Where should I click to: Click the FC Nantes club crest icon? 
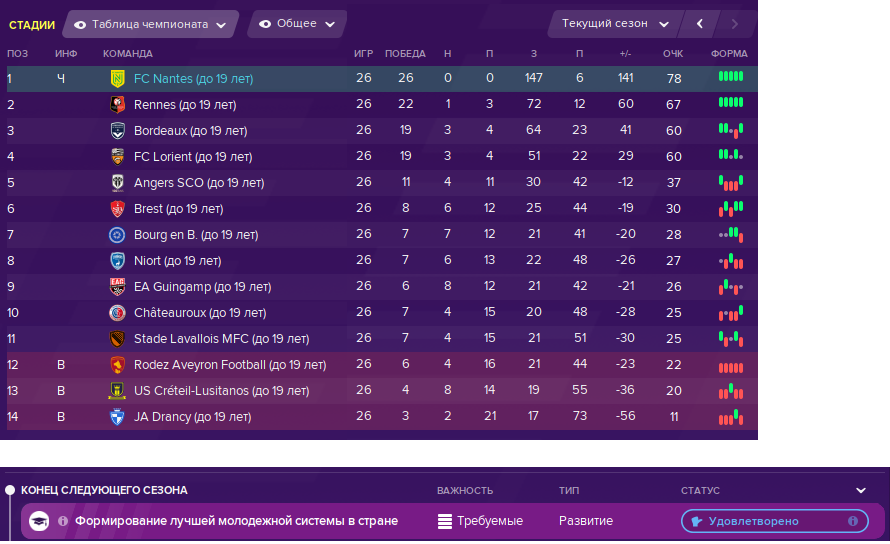pos(117,79)
